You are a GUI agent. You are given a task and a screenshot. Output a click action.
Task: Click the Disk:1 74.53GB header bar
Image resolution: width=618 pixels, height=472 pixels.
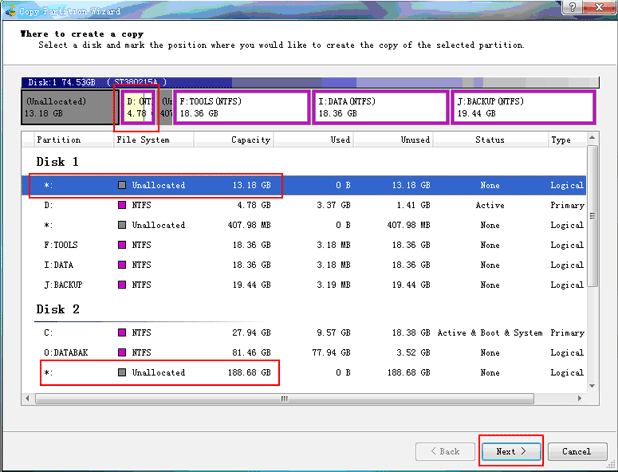coord(310,82)
